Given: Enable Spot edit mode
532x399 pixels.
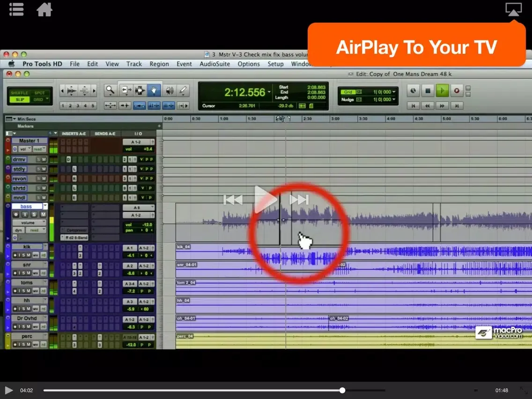Looking at the screenshot, I should coord(39,93).
